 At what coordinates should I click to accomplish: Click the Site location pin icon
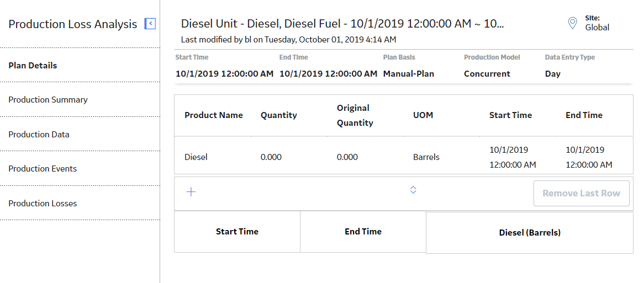pyautogui.click(x=572, y=23)
